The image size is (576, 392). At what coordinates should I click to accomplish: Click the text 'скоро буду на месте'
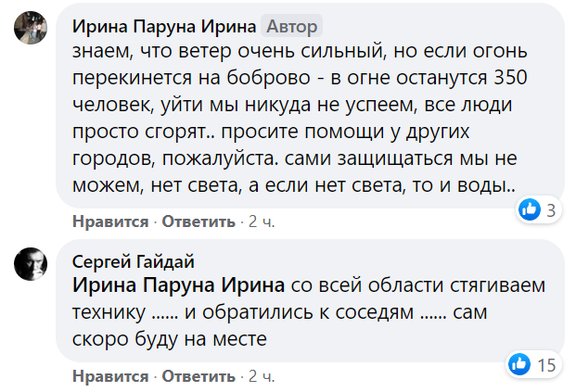(169, 339)
